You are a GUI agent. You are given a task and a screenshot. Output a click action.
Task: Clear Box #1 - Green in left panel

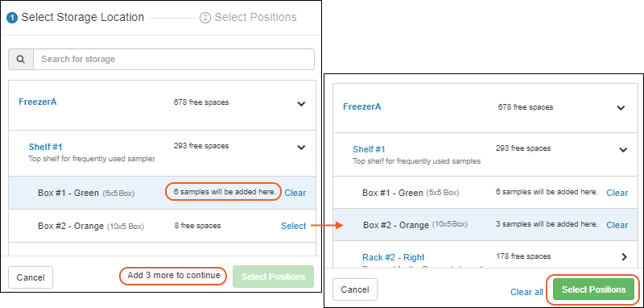pyautogui.click(x=295, y=193)
